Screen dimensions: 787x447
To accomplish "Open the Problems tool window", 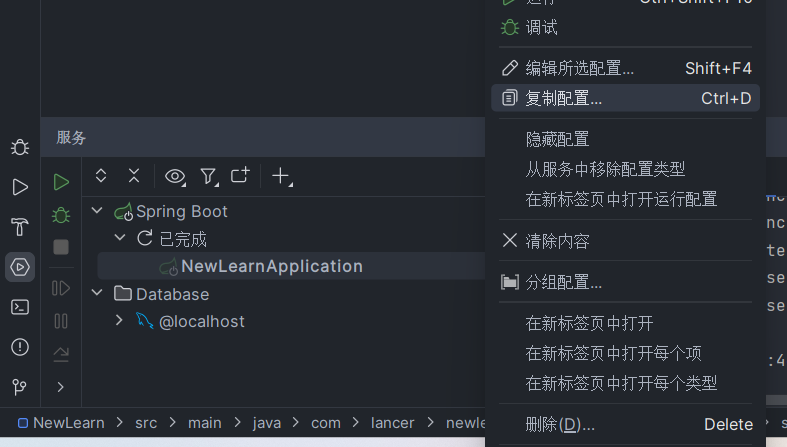I will (20, 347).
